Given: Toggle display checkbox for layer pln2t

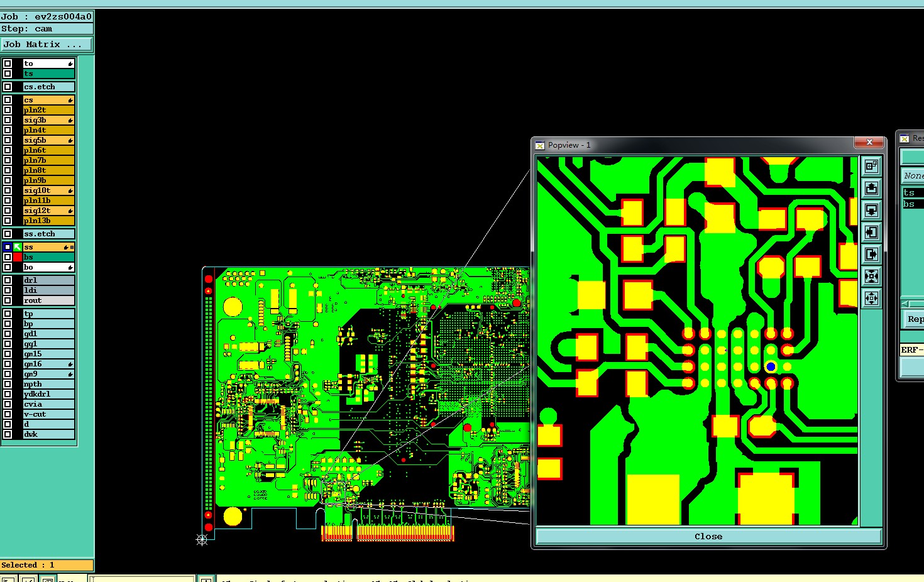Looking at the screenshot, I should click(8, 110).
